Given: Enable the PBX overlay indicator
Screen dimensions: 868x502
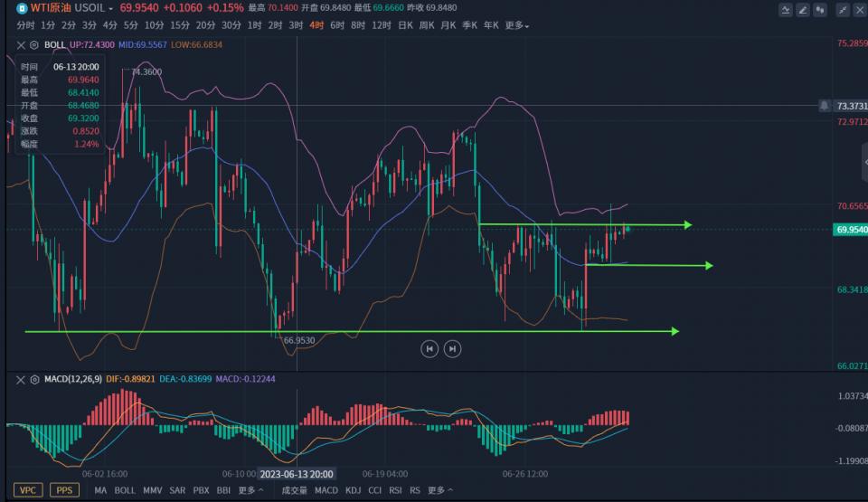Looking at the screenshot, I should [201, 490].
